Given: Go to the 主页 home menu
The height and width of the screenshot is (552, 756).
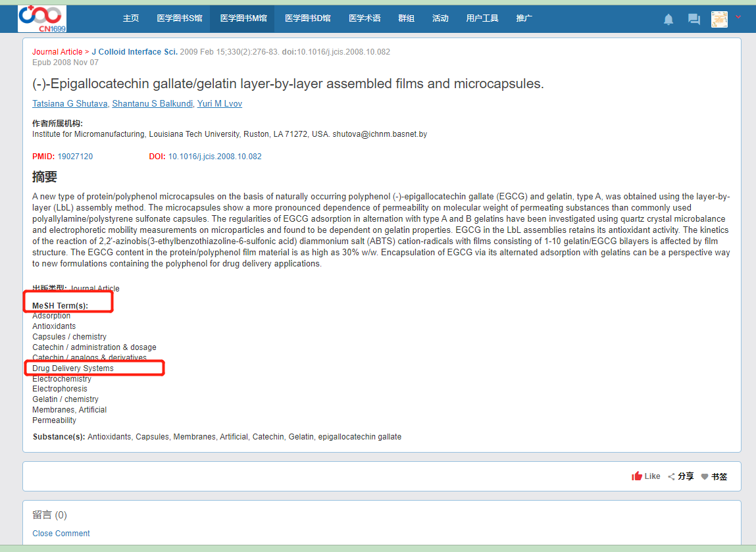Looking at the screenshot, I should point(131,18).
